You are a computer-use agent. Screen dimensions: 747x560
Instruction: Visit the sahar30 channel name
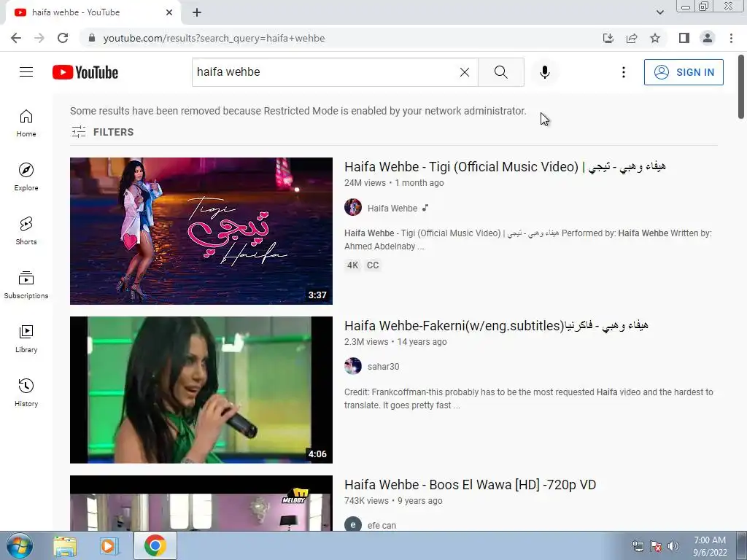(384, 367)
